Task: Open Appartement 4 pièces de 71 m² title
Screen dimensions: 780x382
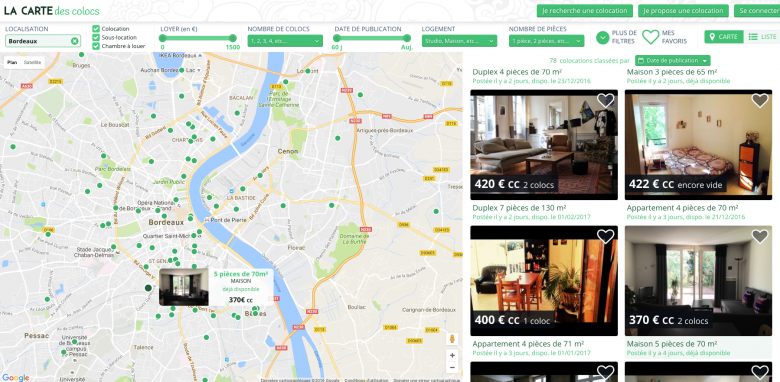Action: pos(528,344)
